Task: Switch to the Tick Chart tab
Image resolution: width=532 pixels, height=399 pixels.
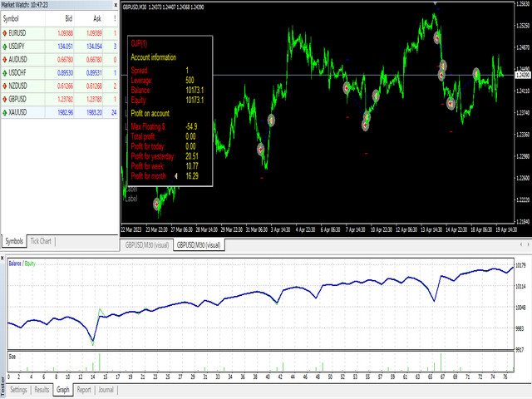Action: click(41, 241)
